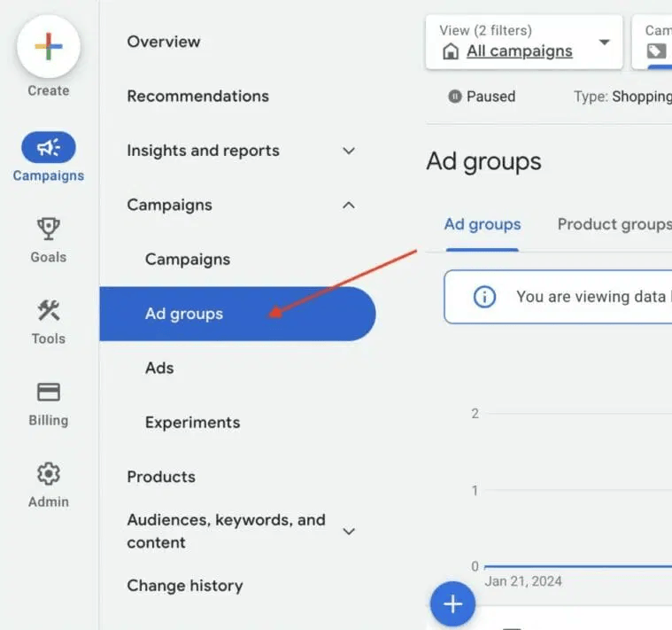Switch to the Product groups tab
Viewport: 672px width, 630px height.
[613, 224]
